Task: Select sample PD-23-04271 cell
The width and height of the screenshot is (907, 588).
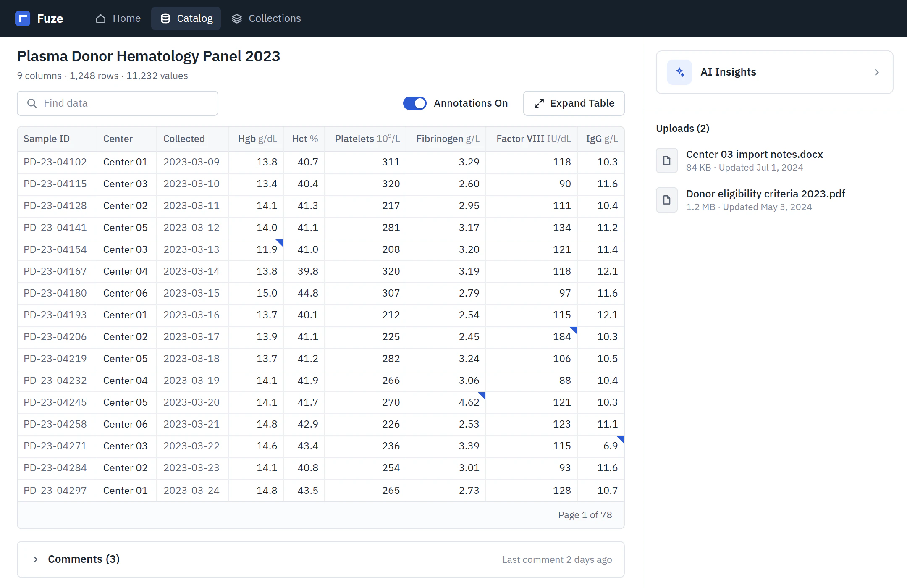Action: 57,446
